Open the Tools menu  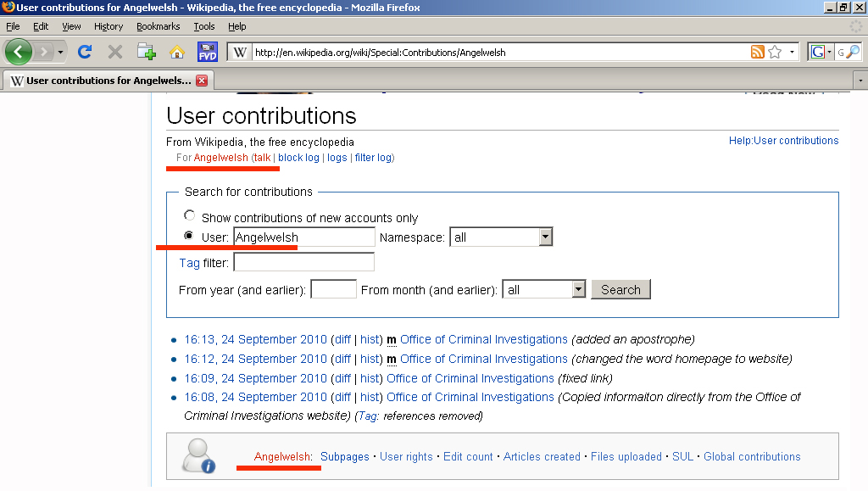tap(203, 26)
